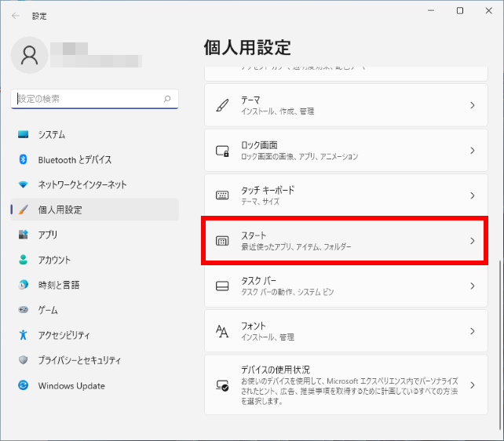Open アカウント settings category
The height and width of the screenshot is (441, 504).
(95, 260)
